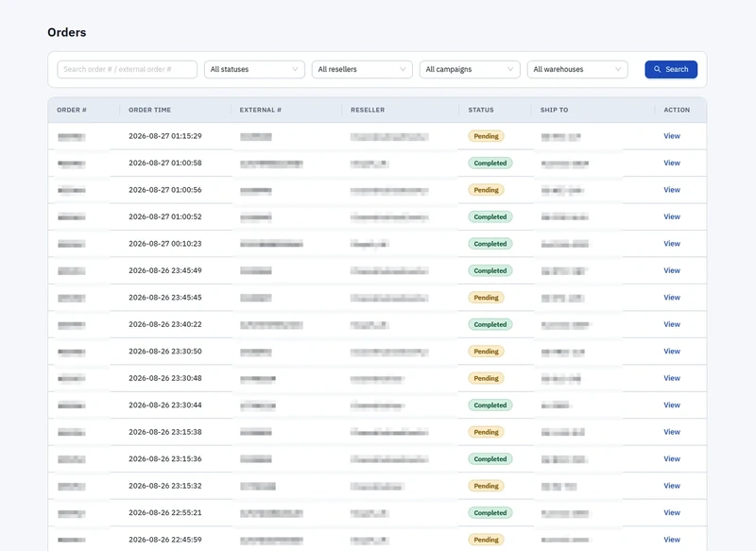Image resolution: width=756 pixels, height=551 pixels.
Task: Click the Pending badge for 23:30:50 order
Action: [x=486, y=352]
